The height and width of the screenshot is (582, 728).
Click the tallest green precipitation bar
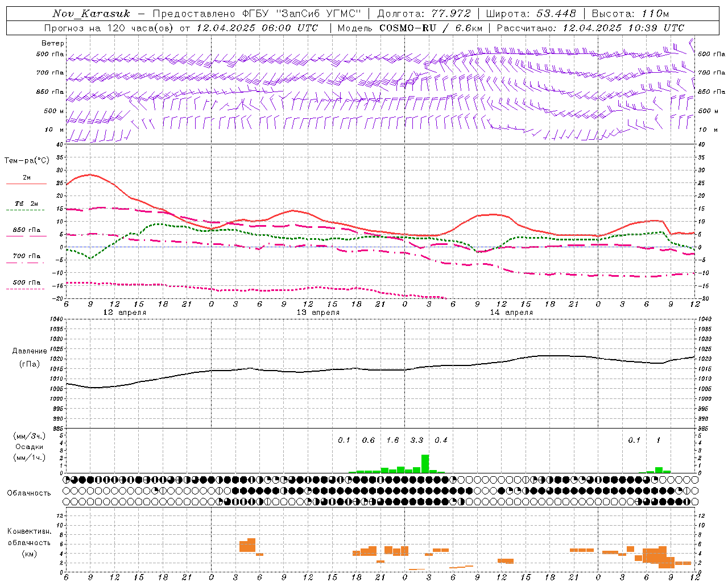tap(425, 464)
